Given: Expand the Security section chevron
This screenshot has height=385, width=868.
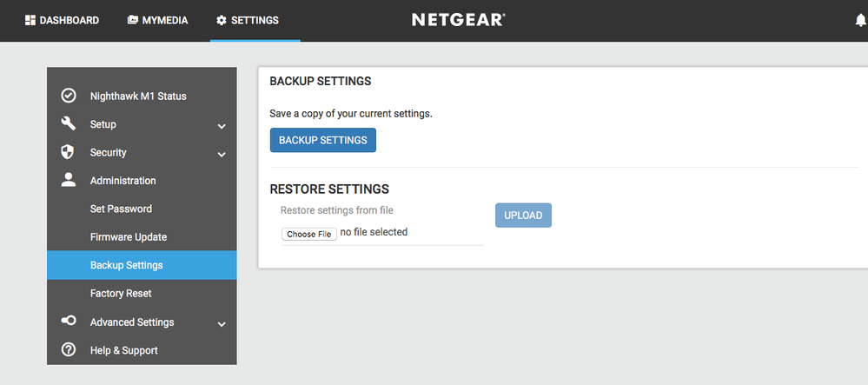Looking at the screenshot, I should tap(222, 155).
